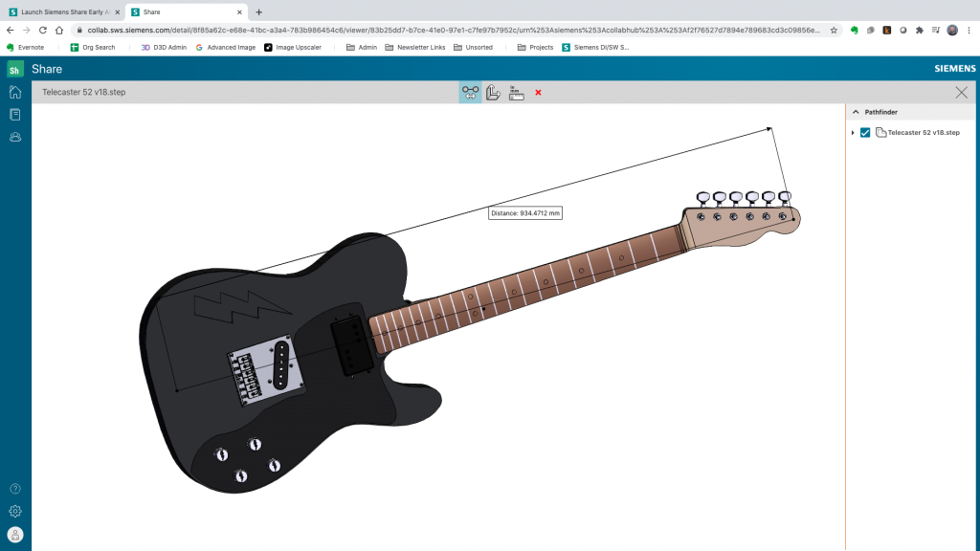The image size is (980, 551).
Task: Bookmark this page with the star icon
Action: [834, 30]
